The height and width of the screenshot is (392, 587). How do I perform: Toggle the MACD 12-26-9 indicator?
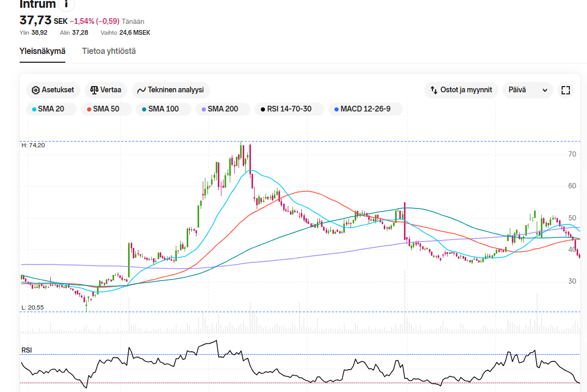365,109
